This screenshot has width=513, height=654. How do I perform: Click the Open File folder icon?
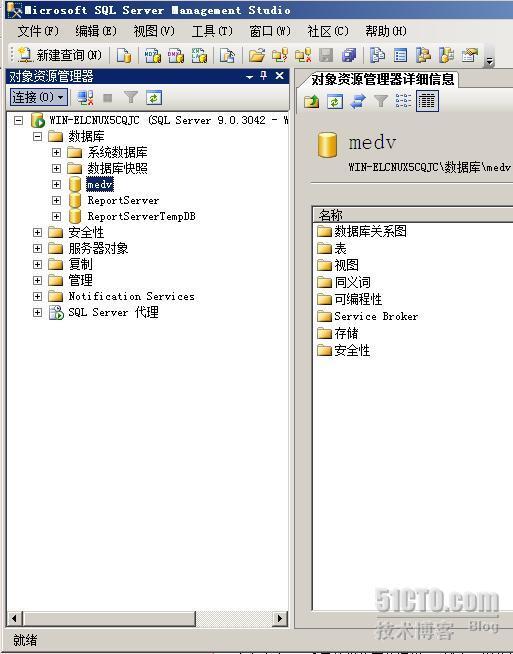[x=257, y=55]
